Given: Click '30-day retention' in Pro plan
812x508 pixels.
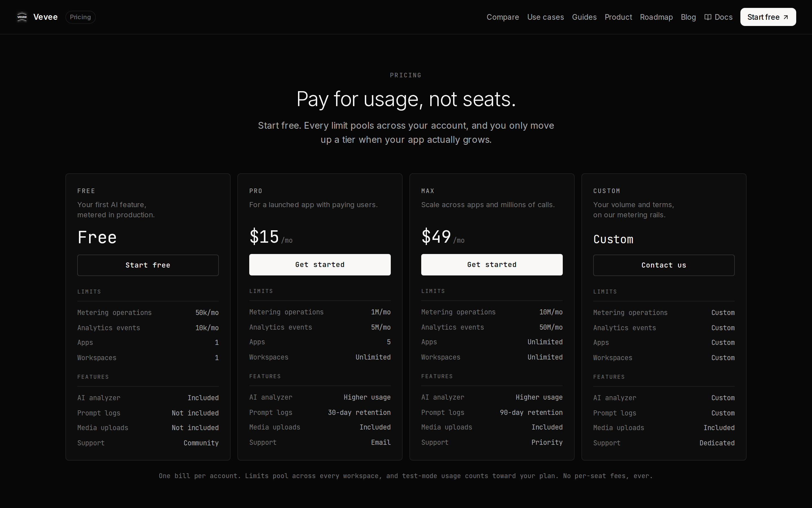Looking at the screenshot, I should tap(359, 412).
